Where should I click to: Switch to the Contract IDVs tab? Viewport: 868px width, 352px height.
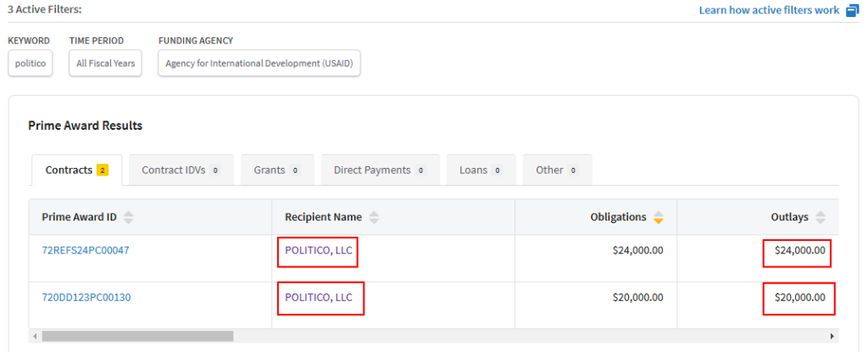[x=181, y=170]
